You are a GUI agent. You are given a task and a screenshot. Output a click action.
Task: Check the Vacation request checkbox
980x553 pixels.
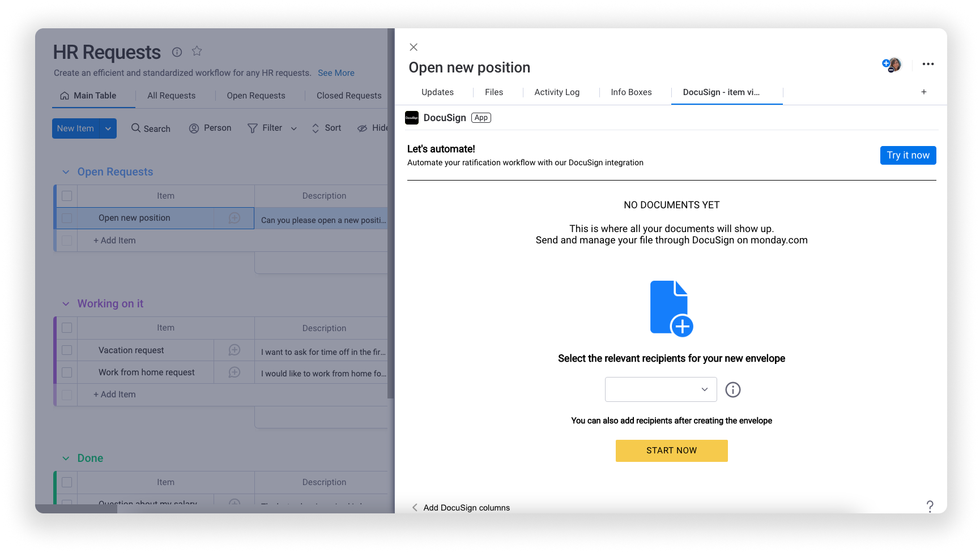[x=66, y=350]
